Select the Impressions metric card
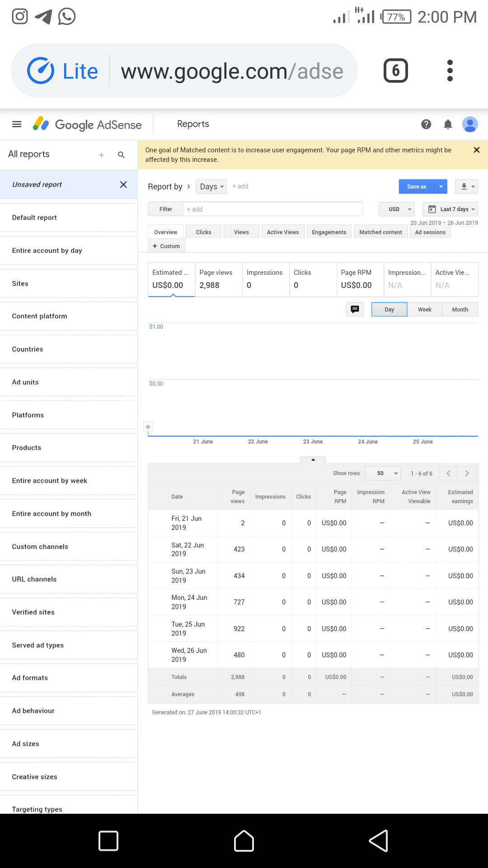The image size is (488, 868). coord(266,279)
